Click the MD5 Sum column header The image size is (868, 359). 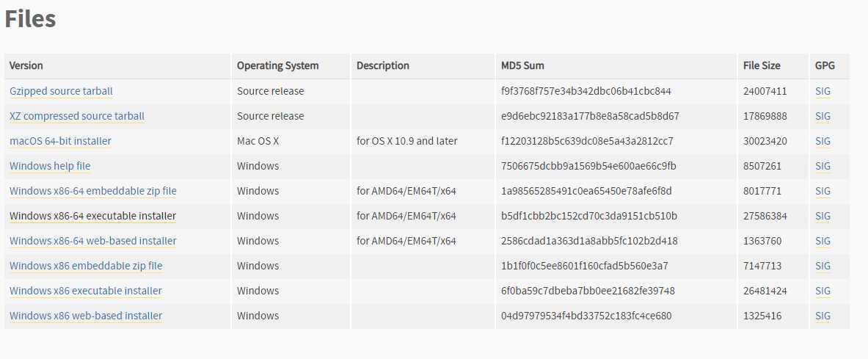point(522,65)
